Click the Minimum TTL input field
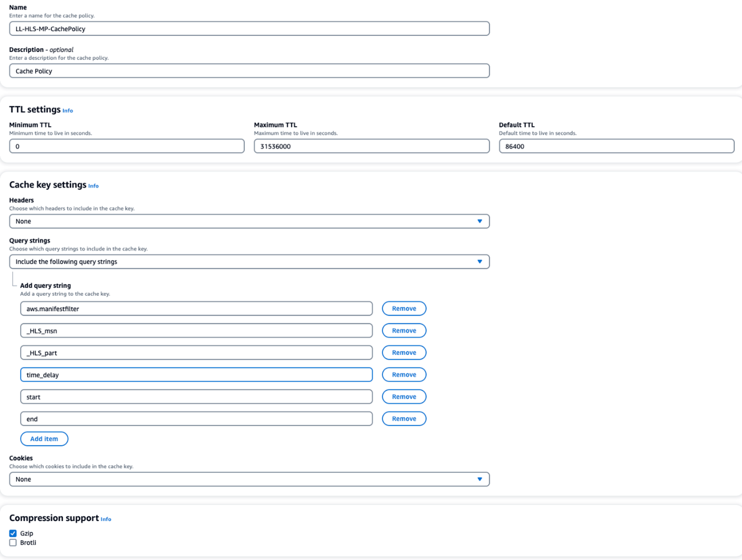The image size is (742, 560). tap(127, 146)
